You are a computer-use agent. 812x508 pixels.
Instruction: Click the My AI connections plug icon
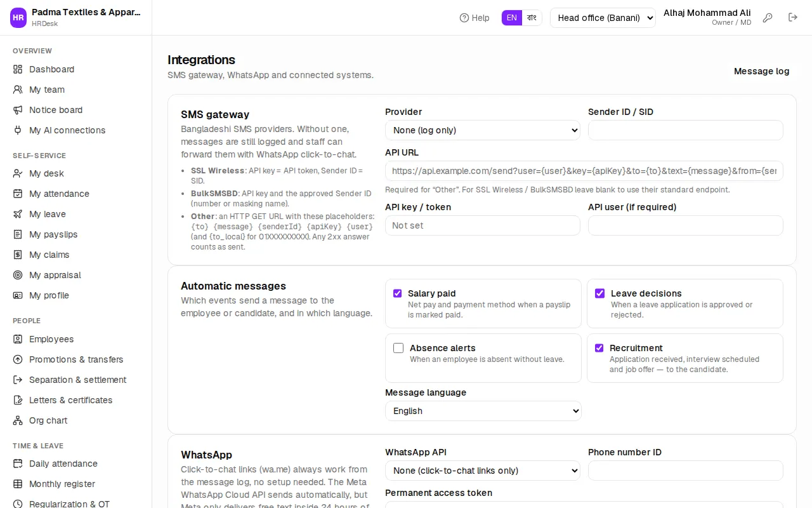(18, 130)
